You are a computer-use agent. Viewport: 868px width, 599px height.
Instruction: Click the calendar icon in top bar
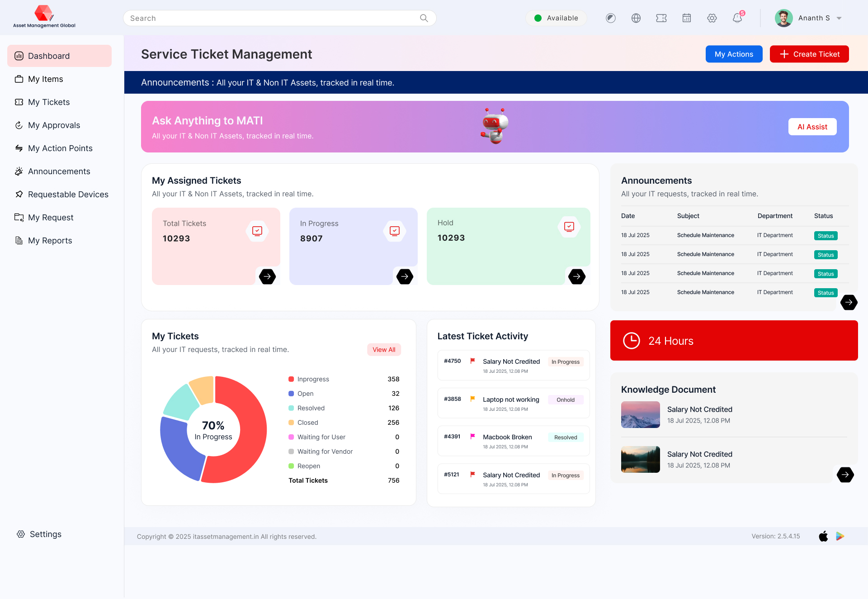686,18
